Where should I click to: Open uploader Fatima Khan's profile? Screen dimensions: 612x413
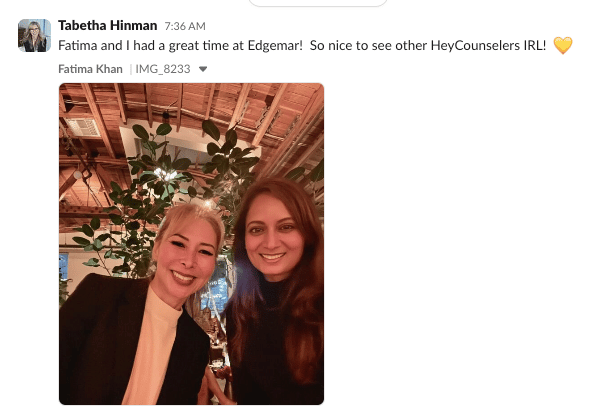tap(90, 69)
